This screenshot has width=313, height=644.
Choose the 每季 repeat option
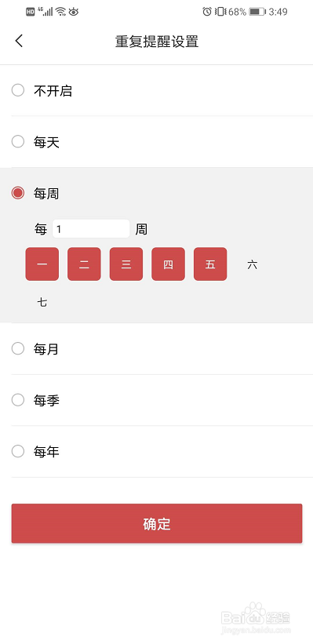18,399
